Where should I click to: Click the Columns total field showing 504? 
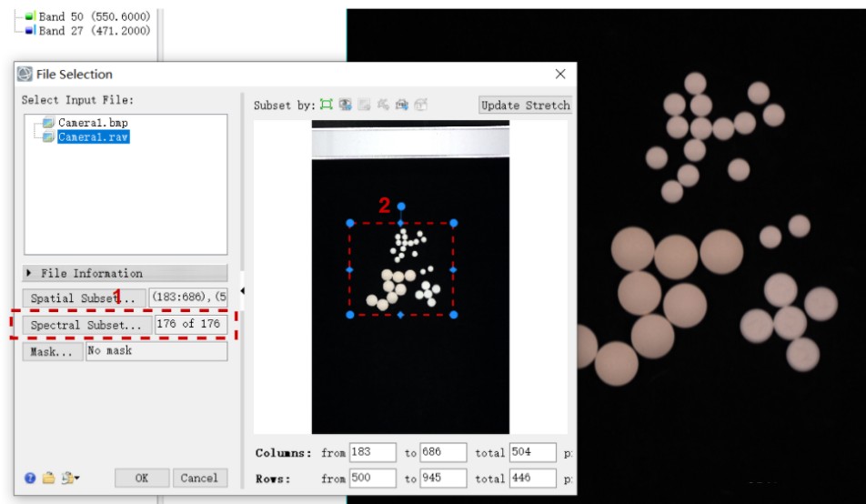(x=532, y=452)
